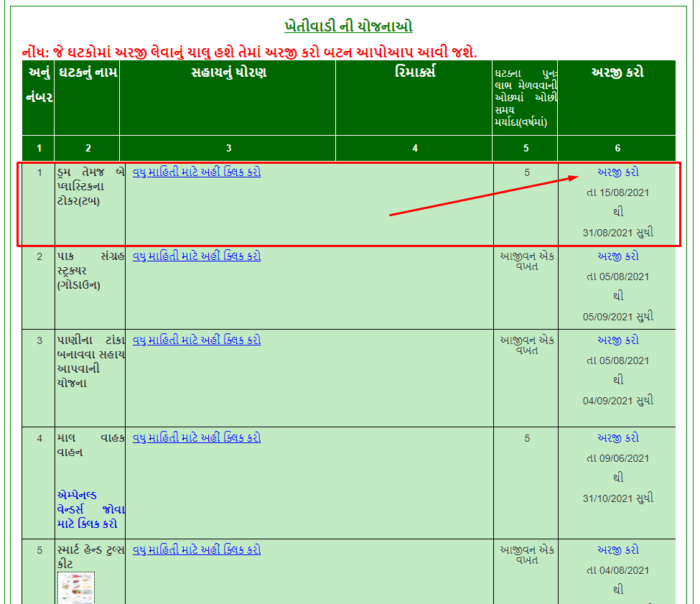This screenshot has width=700, height=604.
Task: Open more info link for પાક સંગ્રહ સ્ટ્રક્ચર row
Action: [x=197, y=256]
